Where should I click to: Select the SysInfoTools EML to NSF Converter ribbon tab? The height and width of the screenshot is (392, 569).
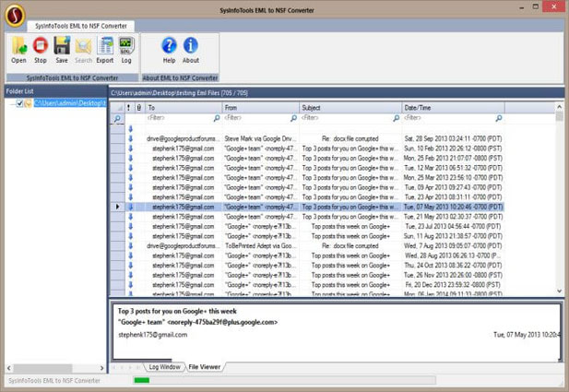(81, 26)
